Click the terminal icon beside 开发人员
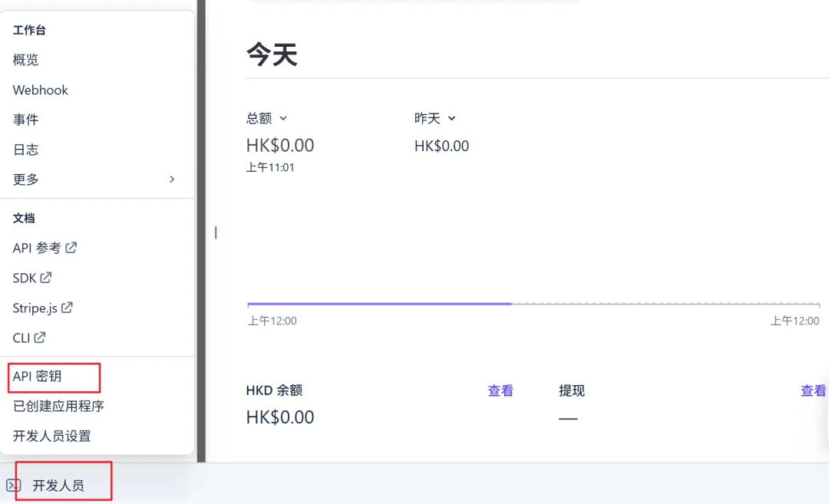829x504 pixels. click(12, 485)
